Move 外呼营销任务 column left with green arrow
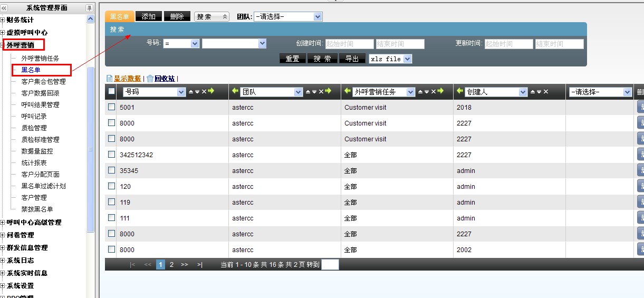 pyautogui.click(x=347, y=92)
